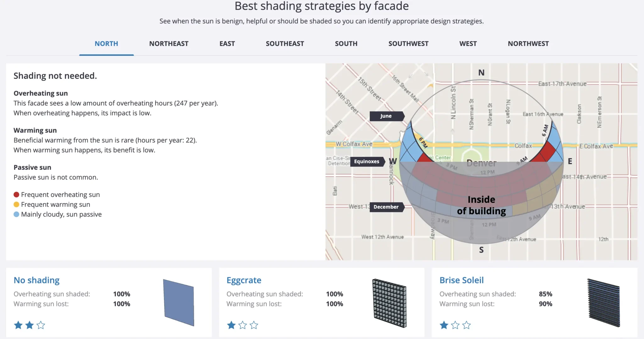Switch to the Northwest facade tab
This screenshot has width=644, height=339.
[x=528, y=44]
